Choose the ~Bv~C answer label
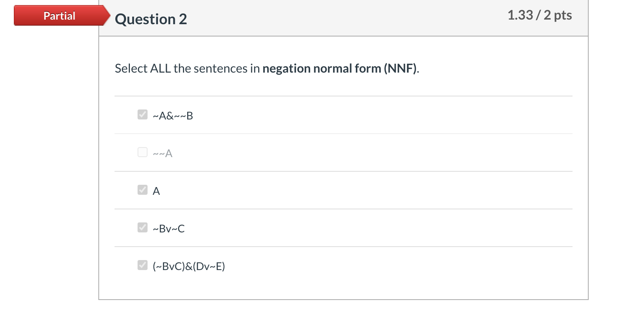 [x=169, y=229]
